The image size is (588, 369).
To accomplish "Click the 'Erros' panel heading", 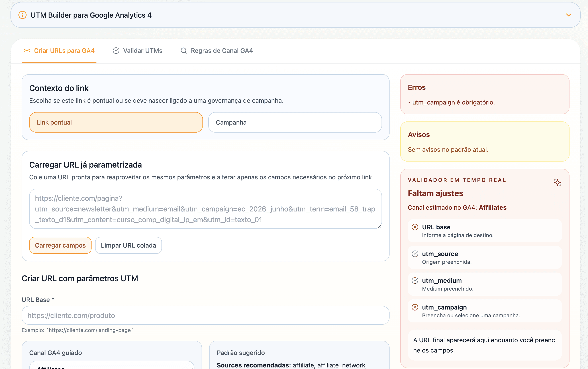I will pos(416,87).
